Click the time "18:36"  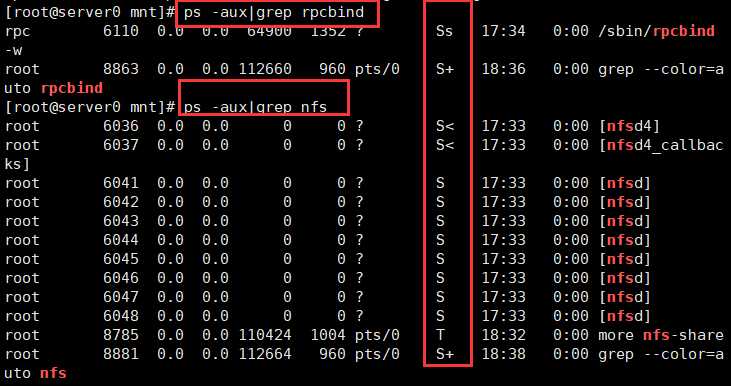(x=503, y=69)
